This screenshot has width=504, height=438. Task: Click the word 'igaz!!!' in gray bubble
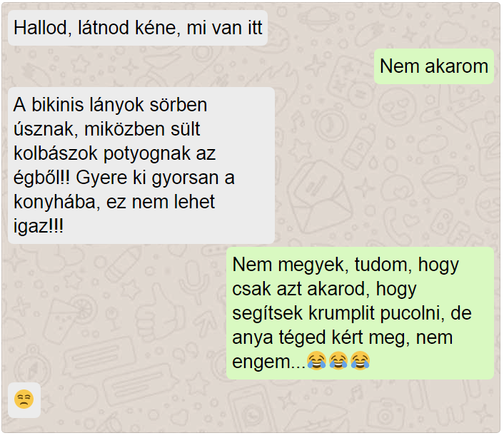[39, 226]
